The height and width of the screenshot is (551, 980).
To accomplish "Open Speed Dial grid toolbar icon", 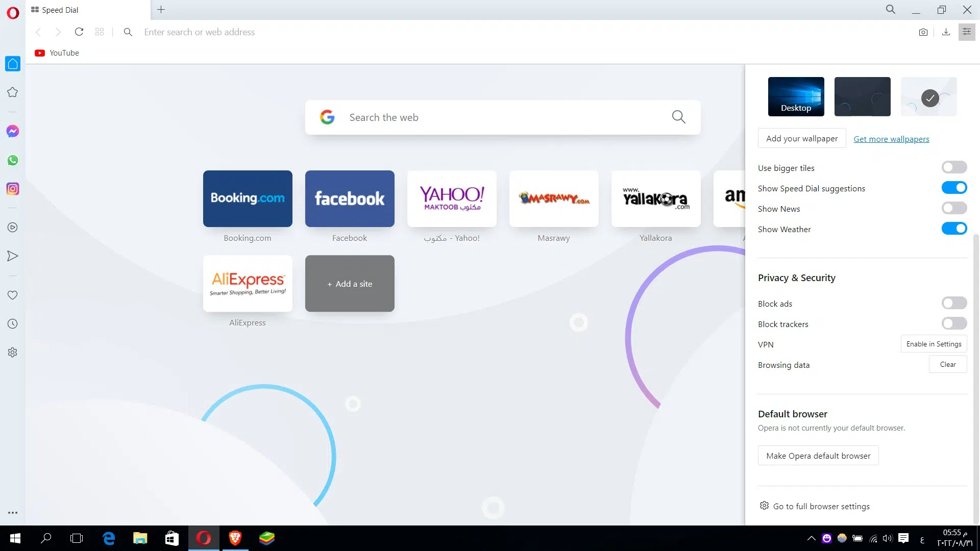I will point(100,32).
